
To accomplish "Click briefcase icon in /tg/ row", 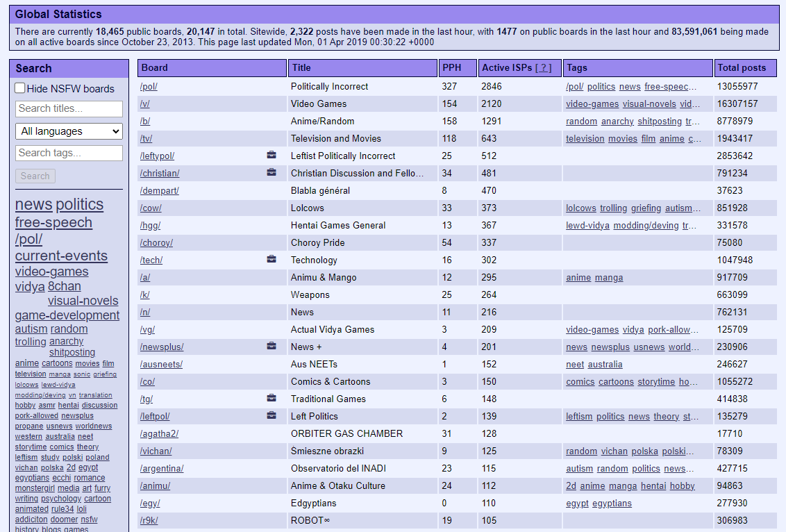I will pos(271,399).
